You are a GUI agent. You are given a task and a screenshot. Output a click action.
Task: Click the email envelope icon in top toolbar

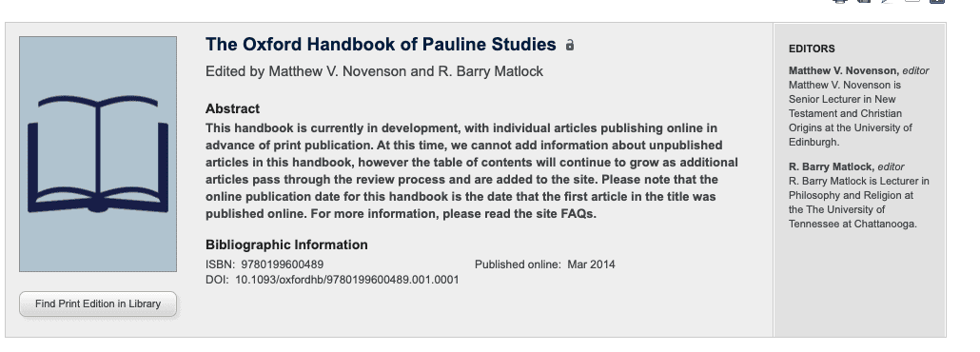(x=911, y=1)
